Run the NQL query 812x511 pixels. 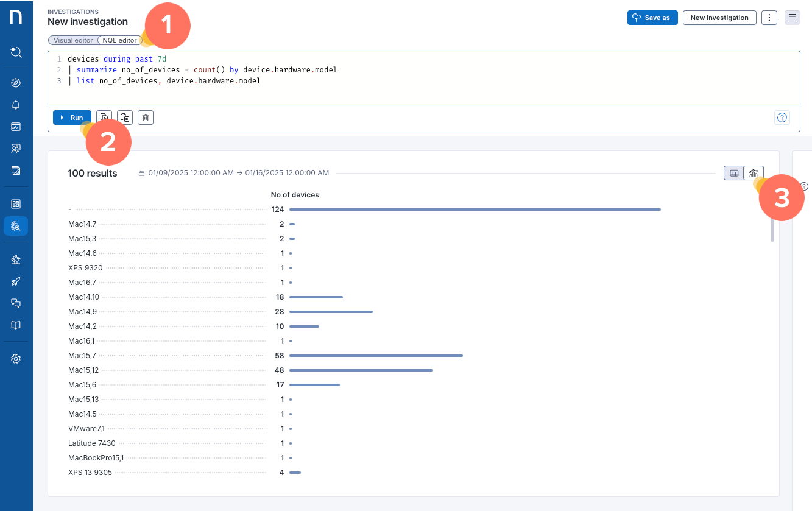click(72, 117)
